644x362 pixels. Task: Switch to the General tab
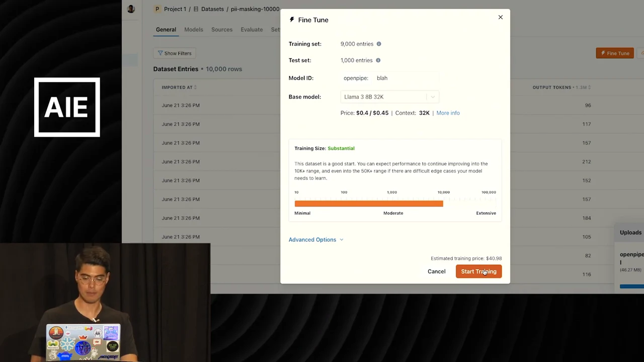[166, 30]
